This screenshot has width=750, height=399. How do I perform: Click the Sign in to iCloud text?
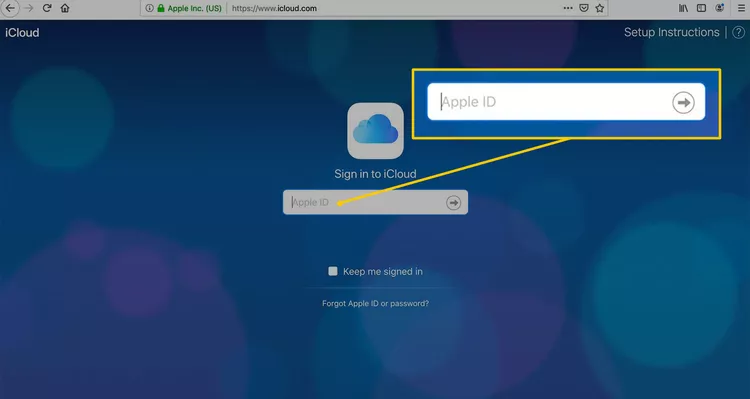[x=375, y=174]
